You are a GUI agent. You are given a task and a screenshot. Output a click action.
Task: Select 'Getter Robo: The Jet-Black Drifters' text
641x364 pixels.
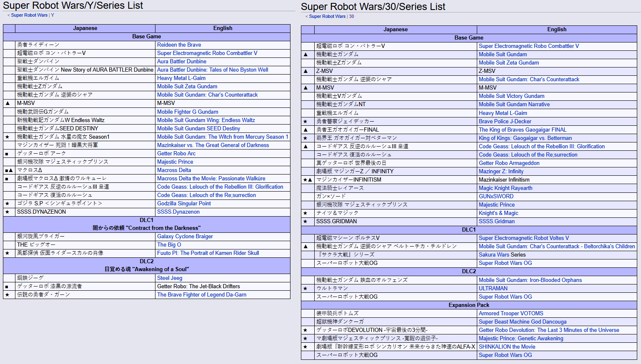pos(198,287)
